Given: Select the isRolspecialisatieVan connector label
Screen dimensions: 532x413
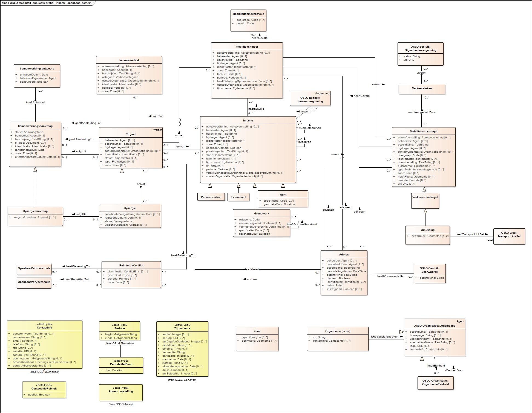Looking at the screenshot, I should click(384, 336).
